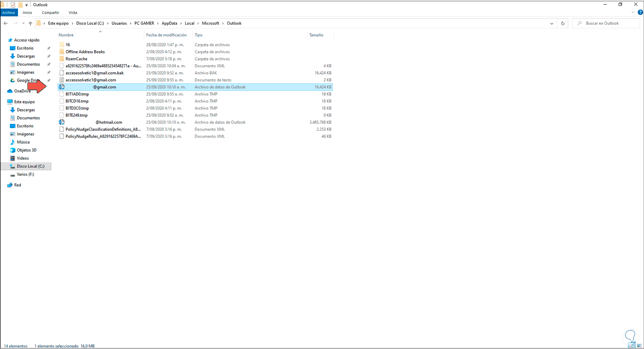Open pinned Escritorio under Acceso rápido

(25, 48)
